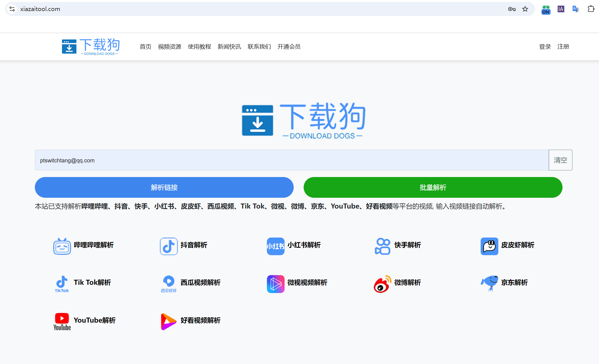The width and height of the screenshot is (599, 364).
Task: Open 快手解析 link text
Action: (x=408, y=245)
